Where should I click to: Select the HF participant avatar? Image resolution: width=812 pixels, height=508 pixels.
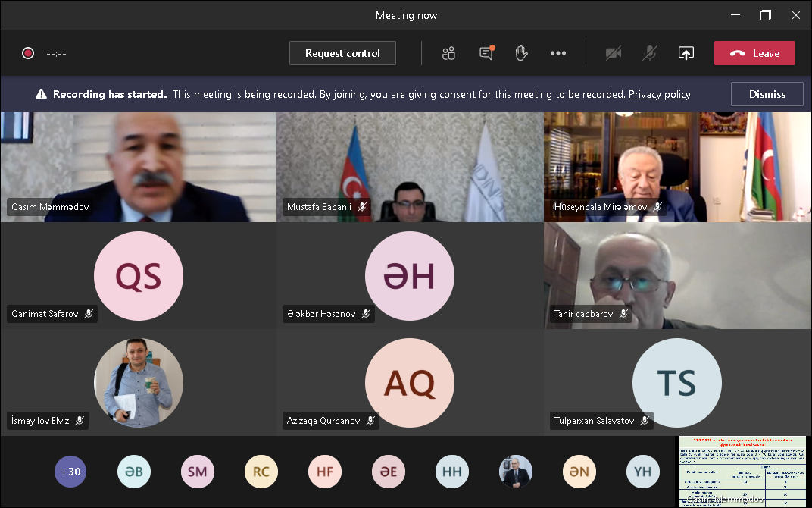(x=325, y=472)
